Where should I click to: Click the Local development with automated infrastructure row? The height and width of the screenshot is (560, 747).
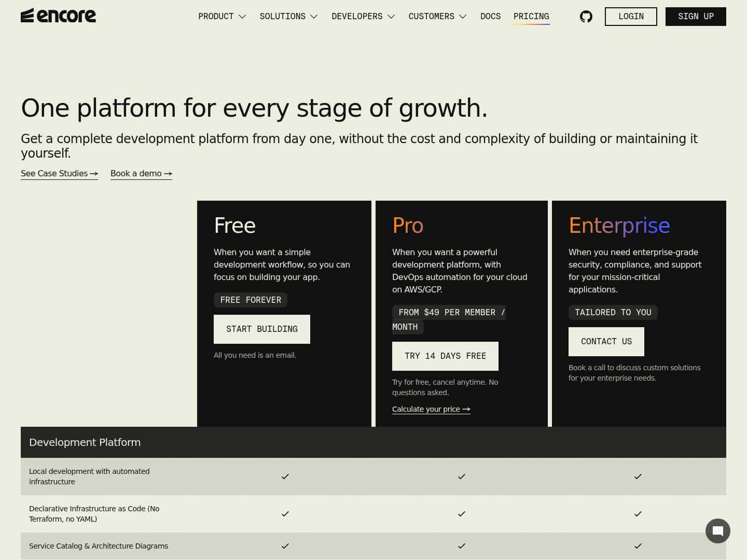(x=374, y=477)
